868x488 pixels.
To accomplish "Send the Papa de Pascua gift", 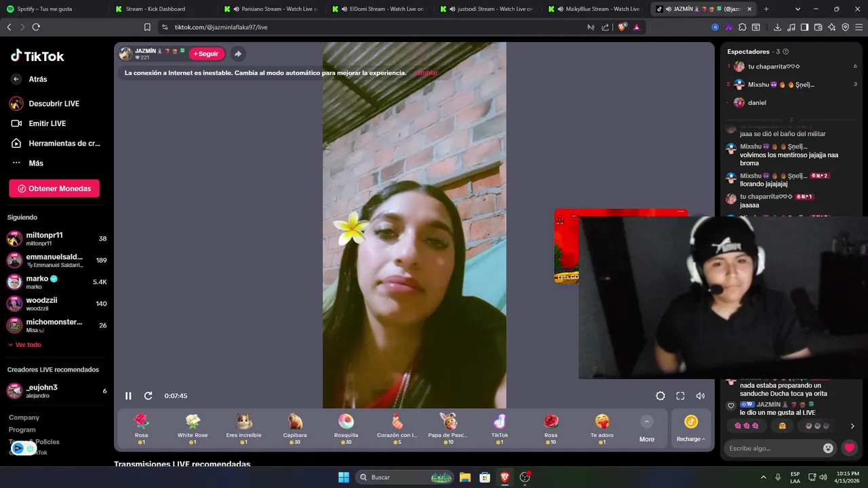I will click(x=448, y=429).
